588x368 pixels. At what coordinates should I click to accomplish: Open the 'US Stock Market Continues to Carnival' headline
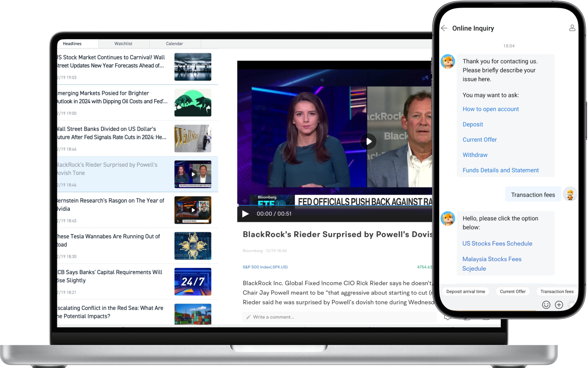[x=111, y=61]
